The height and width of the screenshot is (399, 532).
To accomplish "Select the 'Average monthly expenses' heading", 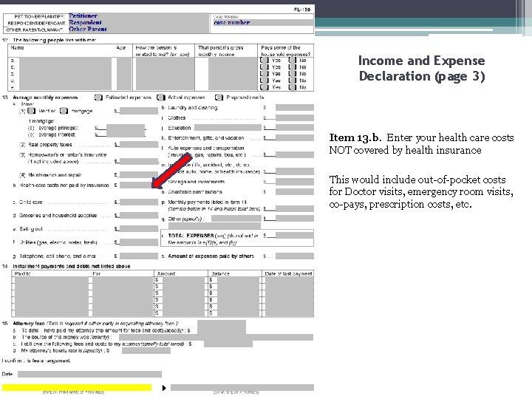I will (45, 98).
